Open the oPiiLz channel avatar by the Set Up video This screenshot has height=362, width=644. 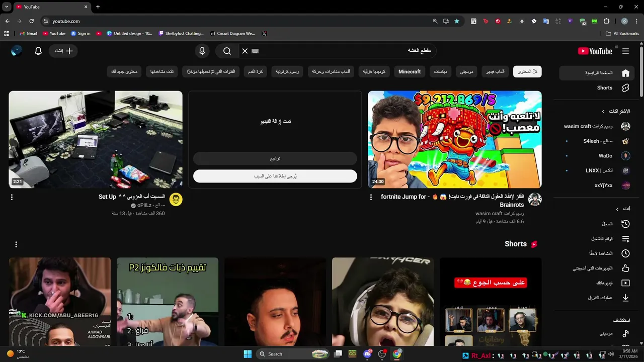(x=176, y=199)
